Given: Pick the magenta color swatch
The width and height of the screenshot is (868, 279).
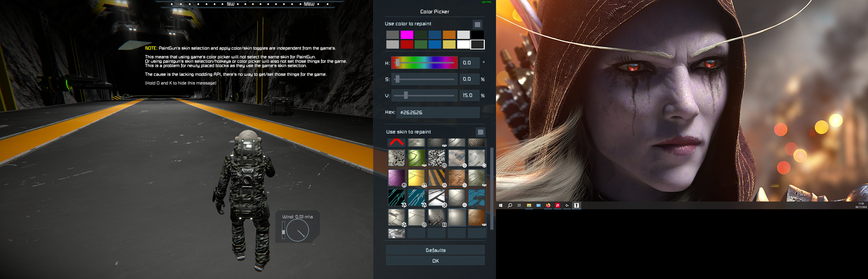Looking at the screenshot, I should click(407, 35).
